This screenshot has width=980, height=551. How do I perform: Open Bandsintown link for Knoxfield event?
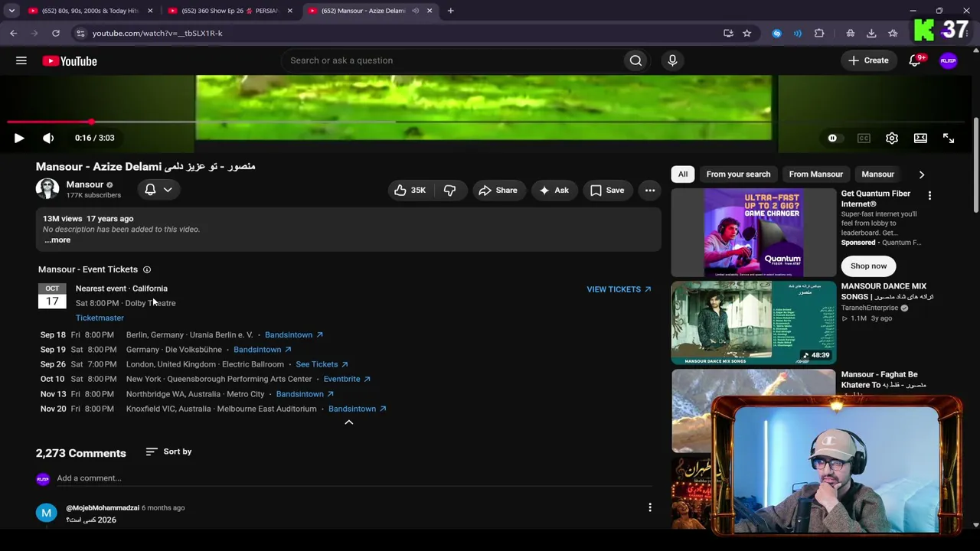point(358,409)
